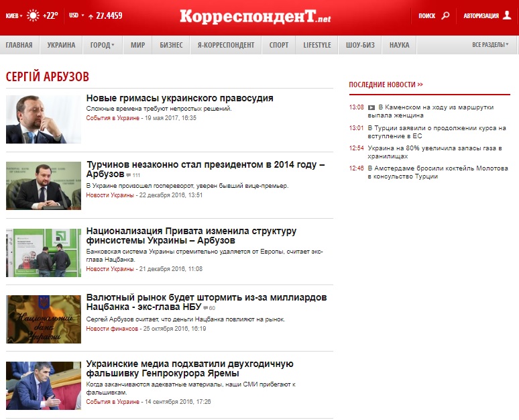Select the Шоу-биз menu item
The width and height of the screenshot is (519, 420).
(x=360, y=45)
